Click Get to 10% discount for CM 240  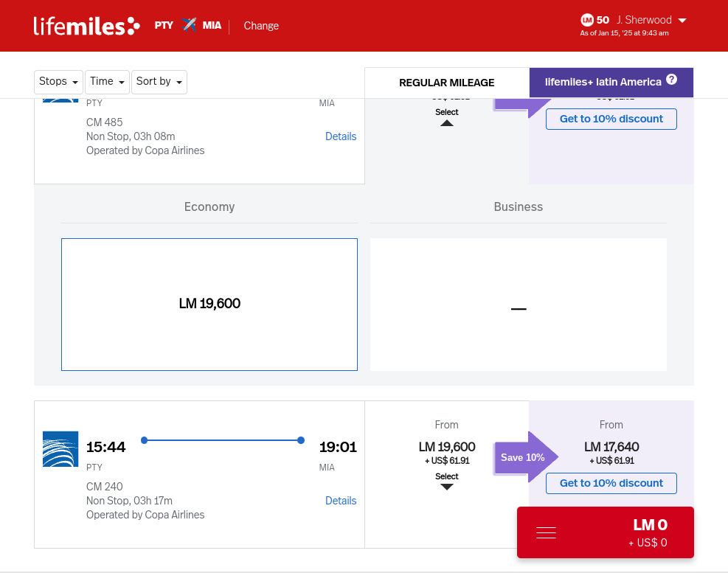[x=611, y=483]
